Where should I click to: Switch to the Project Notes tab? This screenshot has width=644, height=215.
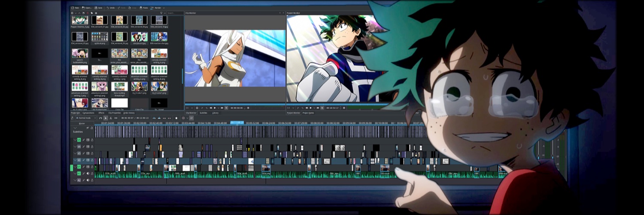(308, 113)
